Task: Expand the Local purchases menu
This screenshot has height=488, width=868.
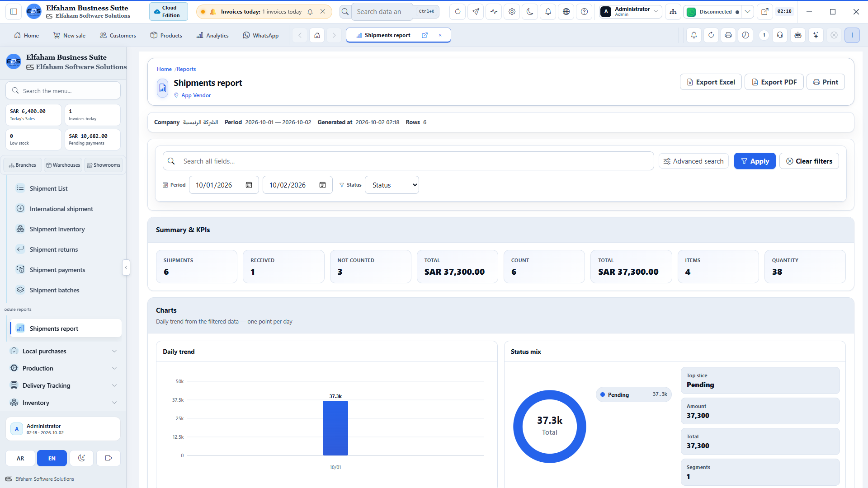Action: [63, 351]
